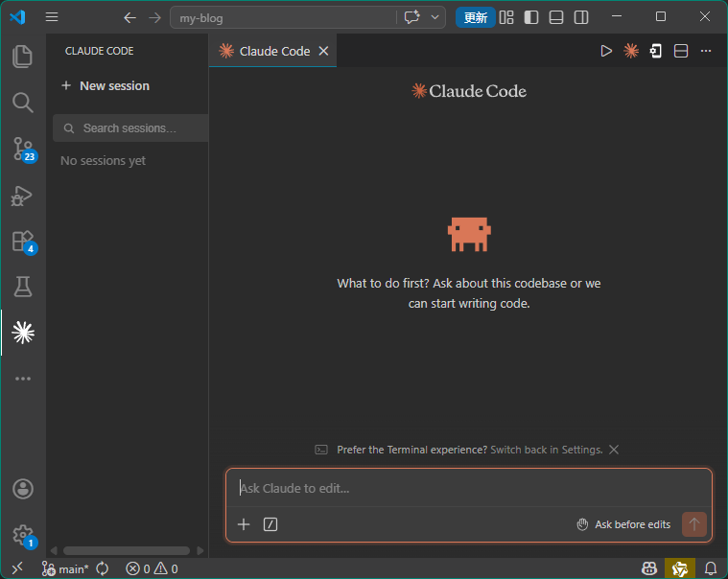Split the editor with the layout icon
Screen dimensions: 728x579
pos(681,51)
